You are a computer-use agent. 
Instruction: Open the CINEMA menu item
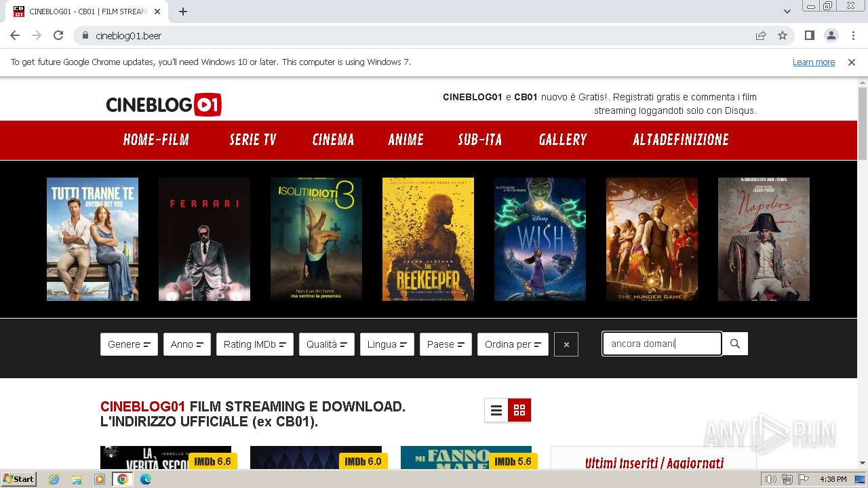click(x=333, y=140)
